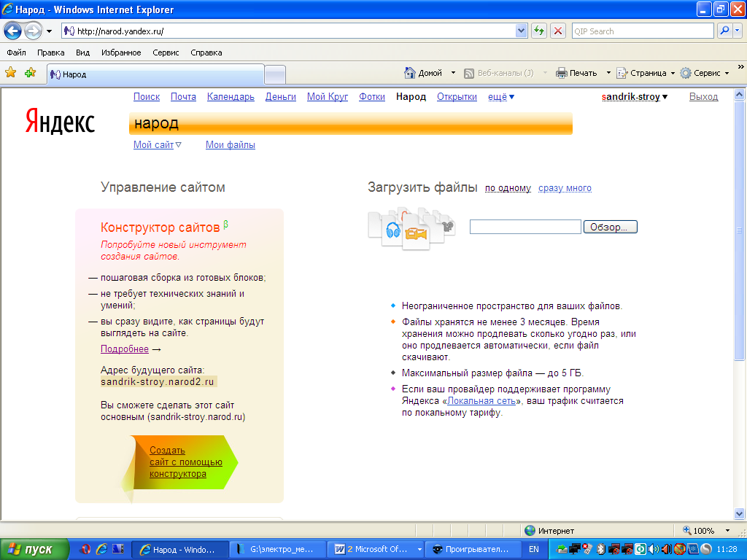This screenshot has width=747, height=560.
Task: Expand the address bar URL history dropdown
Action: 521,31
